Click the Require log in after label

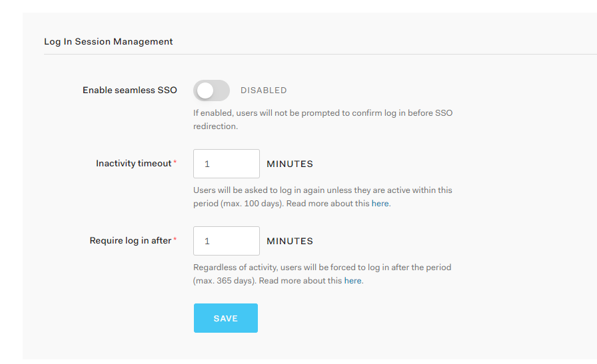click(x=131, y=241)
